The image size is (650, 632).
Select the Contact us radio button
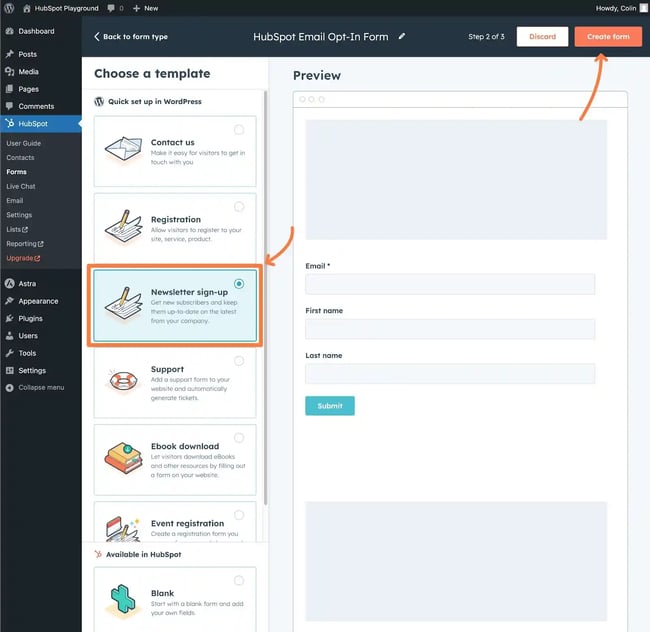coord(239,130)
